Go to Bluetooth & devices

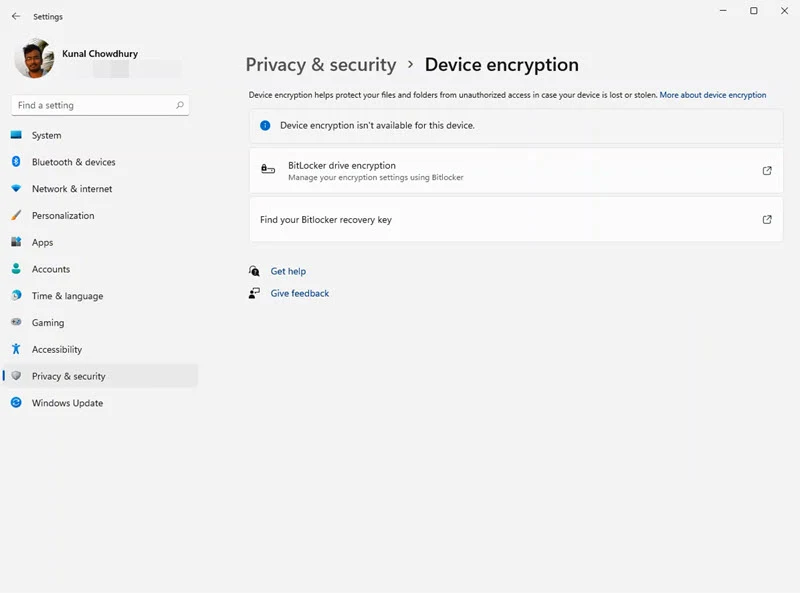(73, 162)
